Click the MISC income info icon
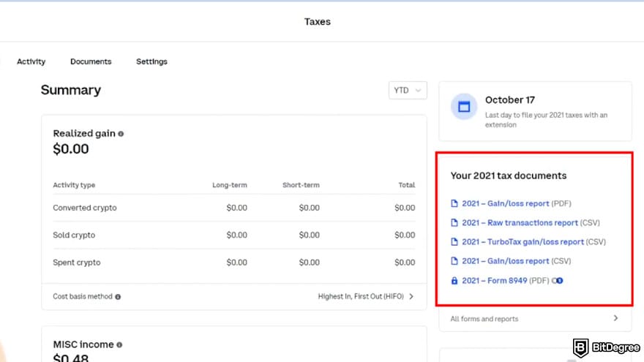 coord(119,344)
